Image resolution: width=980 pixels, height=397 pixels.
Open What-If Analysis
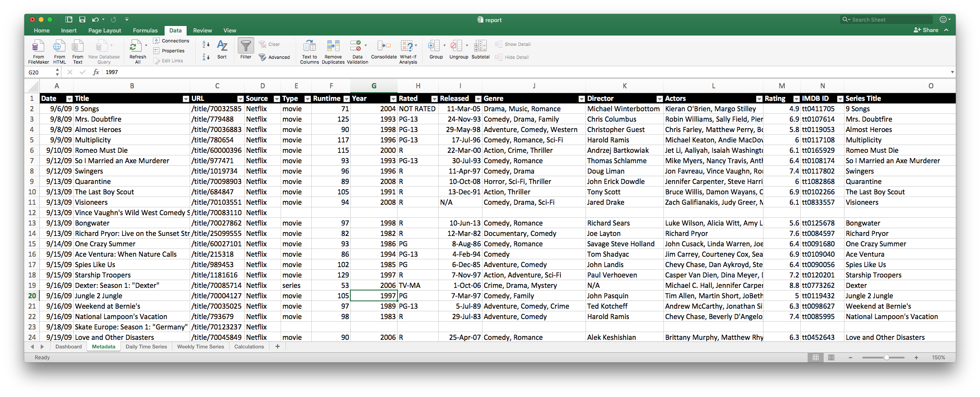[408, 52]
